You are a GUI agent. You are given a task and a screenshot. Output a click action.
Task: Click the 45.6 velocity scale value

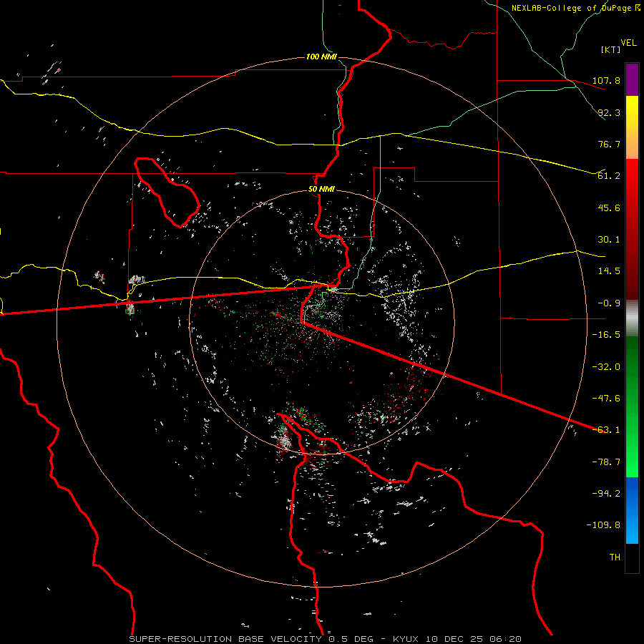[609, 208]
